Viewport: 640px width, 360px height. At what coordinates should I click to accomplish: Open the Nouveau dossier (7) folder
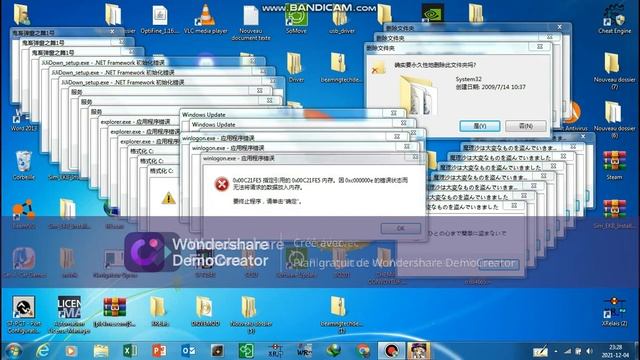614,70
